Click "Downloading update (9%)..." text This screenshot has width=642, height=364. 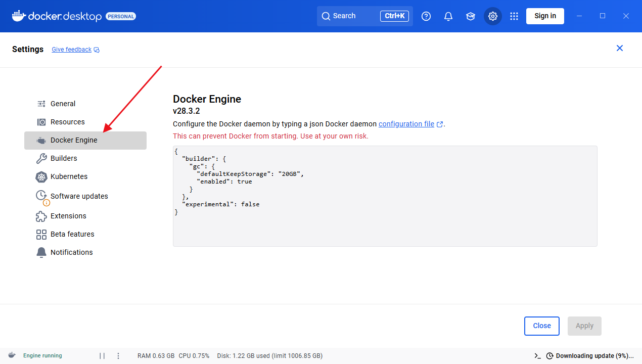click(594, 356)
